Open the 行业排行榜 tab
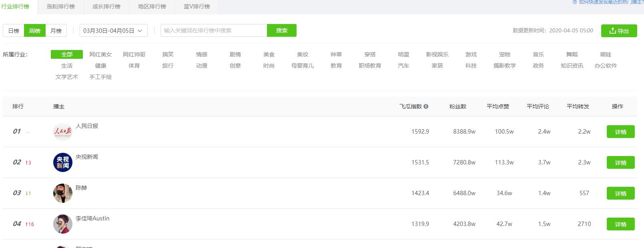 15,6
